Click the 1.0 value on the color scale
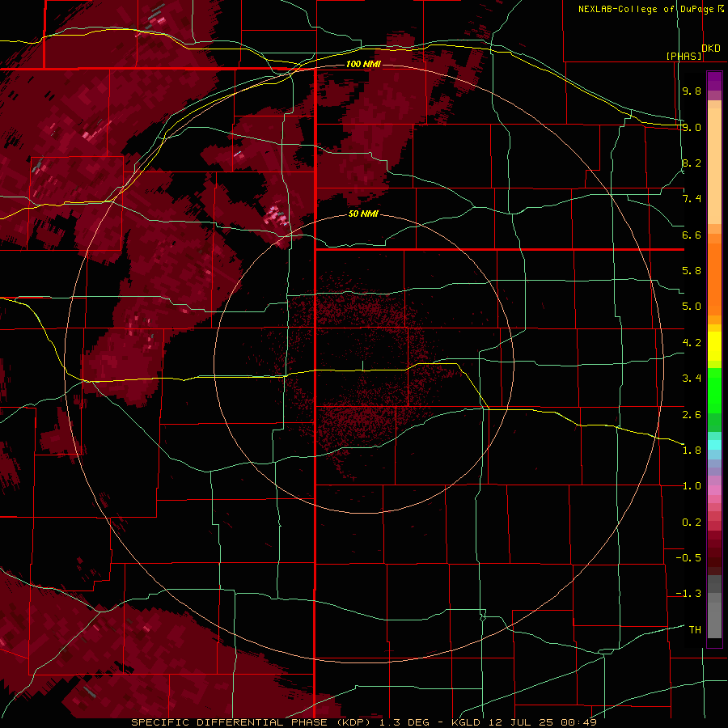This screenshot has height=728, width=728. pyautogui.click(x=692, y=486)
